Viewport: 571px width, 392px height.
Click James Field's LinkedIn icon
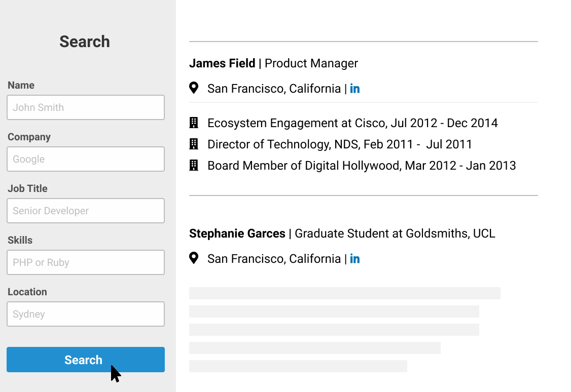pyautogui.click(x=355, y=89)
